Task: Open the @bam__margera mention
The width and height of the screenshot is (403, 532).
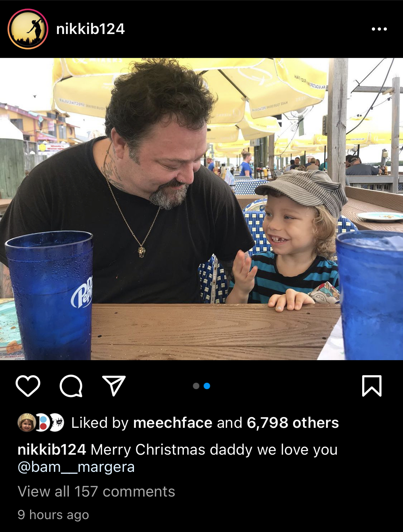Action: tap(76, 467)
